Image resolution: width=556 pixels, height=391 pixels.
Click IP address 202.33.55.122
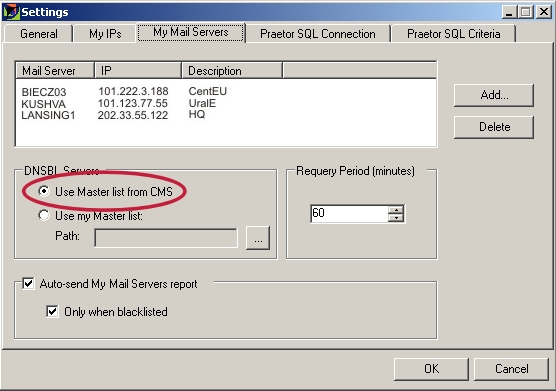133,115
